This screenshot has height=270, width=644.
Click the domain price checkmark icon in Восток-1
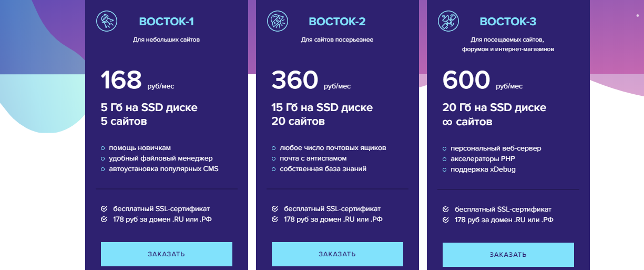(x=104, y=219)
